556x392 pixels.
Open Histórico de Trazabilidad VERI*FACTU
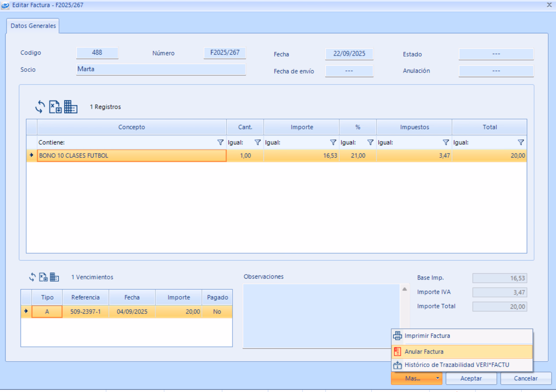(457, 365)
